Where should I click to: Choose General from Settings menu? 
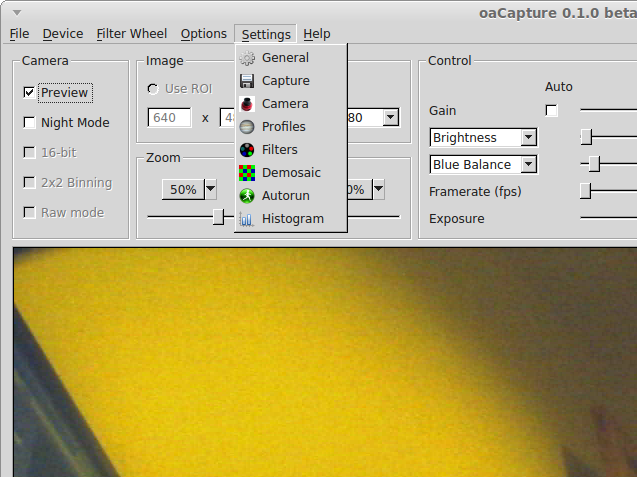(x=291, y=58)
